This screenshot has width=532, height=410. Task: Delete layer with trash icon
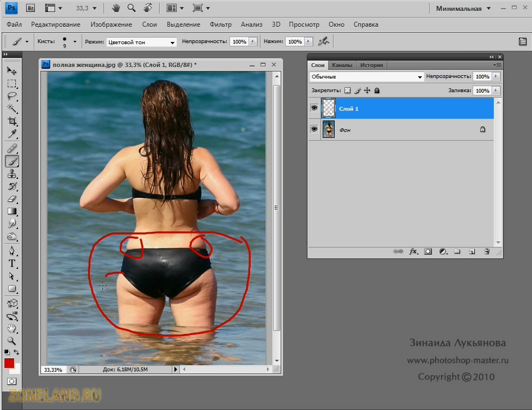click(487, 251)
